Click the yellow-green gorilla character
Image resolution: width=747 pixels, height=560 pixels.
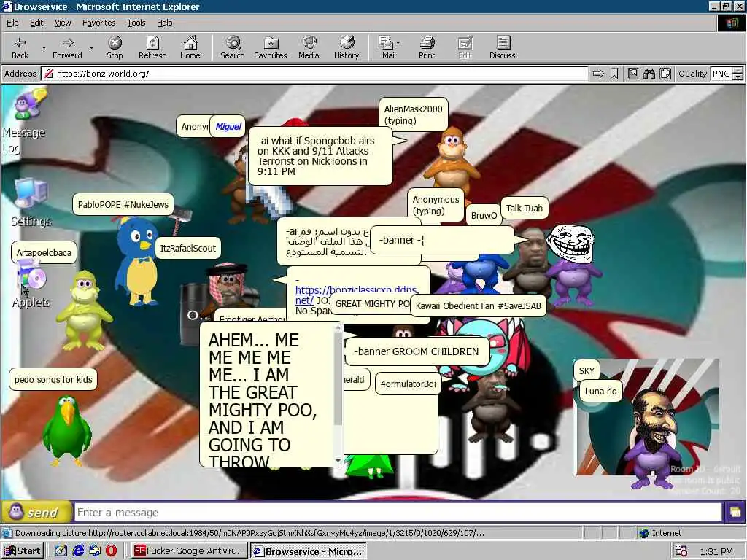tap(83, 309)
